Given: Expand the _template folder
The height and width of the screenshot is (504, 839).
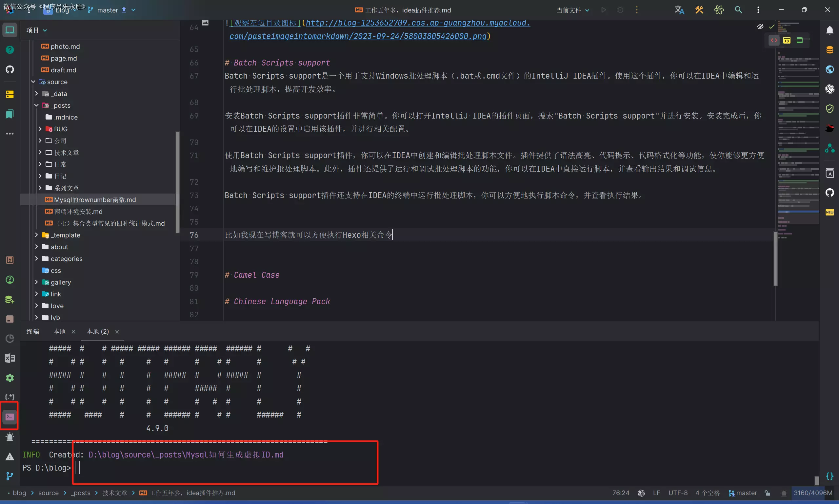Looking at the screenshot, I should (x=37, y=235).
